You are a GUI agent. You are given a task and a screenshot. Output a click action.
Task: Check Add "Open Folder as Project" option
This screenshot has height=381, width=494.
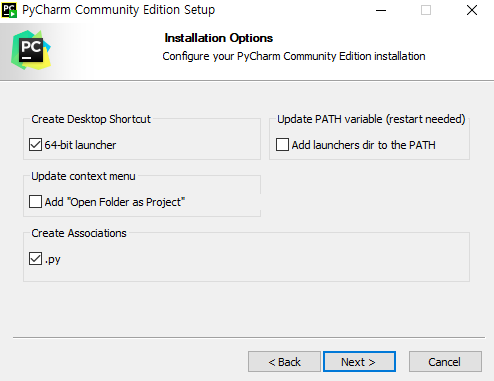pos(35,202)
